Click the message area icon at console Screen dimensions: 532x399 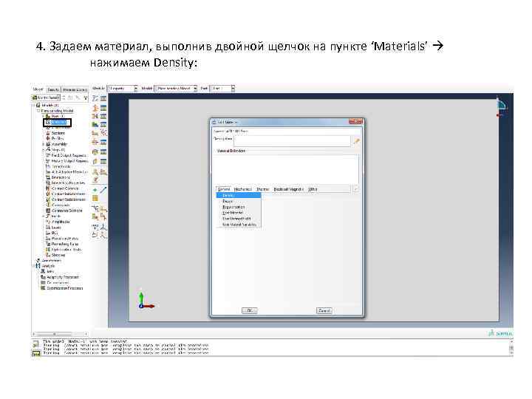tap(35, 344)
